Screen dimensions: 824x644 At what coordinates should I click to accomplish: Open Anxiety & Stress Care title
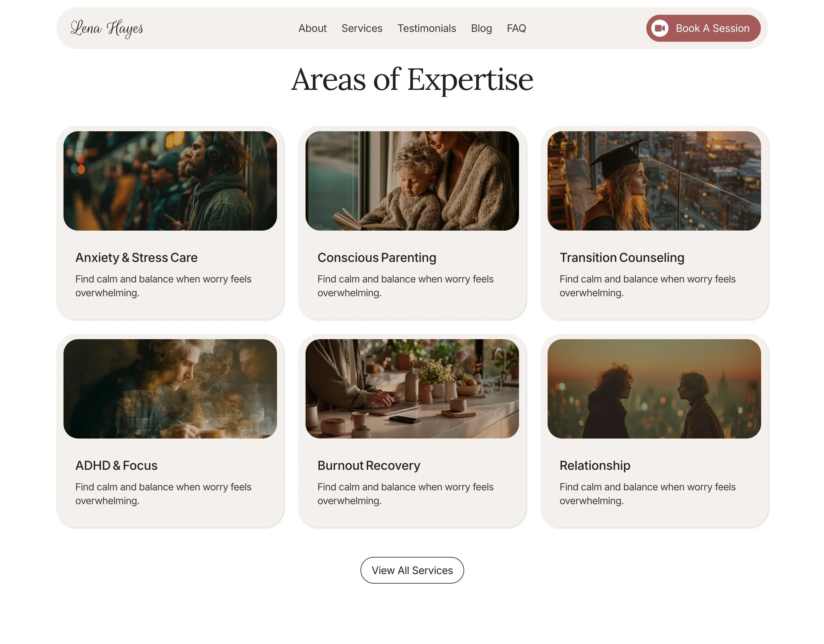click(x=136, y=258)
